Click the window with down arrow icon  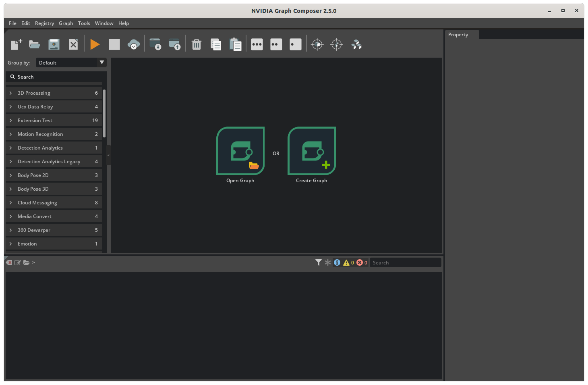pyautogui.click(x=155, y=44)
